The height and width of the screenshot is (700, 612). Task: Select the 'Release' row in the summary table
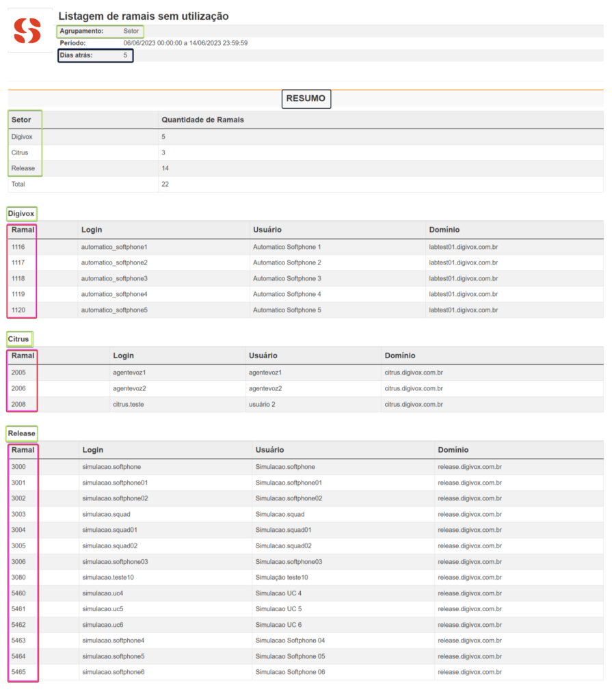pyautogui.click(x=306, y=168)
